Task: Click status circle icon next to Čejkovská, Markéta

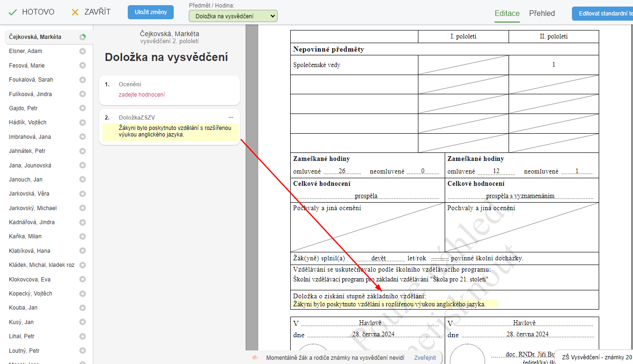Action: coord(83,37)
